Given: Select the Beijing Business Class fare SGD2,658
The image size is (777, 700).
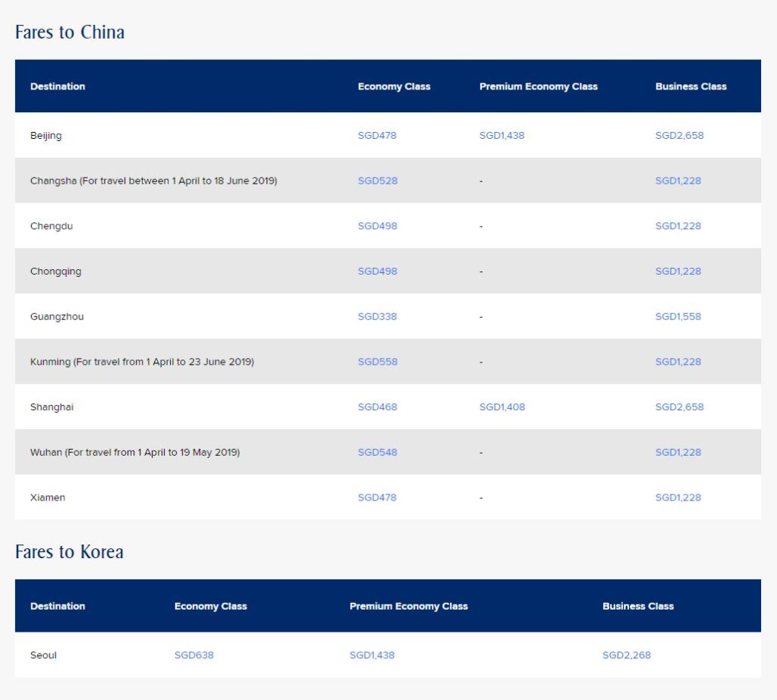Looking at the screenshot, I should (679, 136).
